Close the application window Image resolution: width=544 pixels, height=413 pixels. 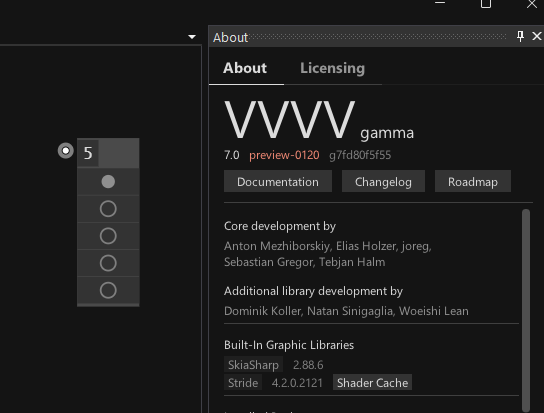click(532, 4)
